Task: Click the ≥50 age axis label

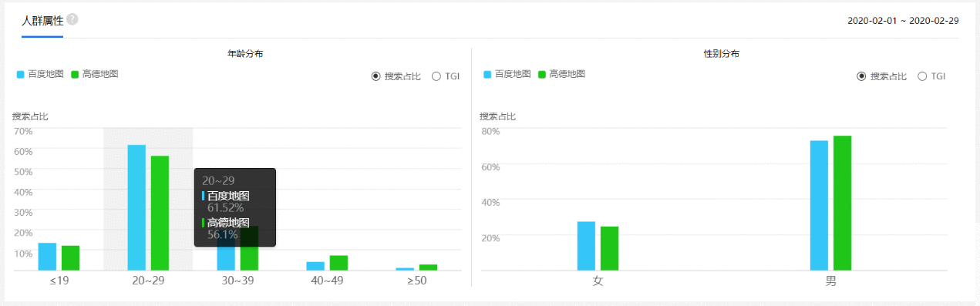Action: (x=416, y=281)
